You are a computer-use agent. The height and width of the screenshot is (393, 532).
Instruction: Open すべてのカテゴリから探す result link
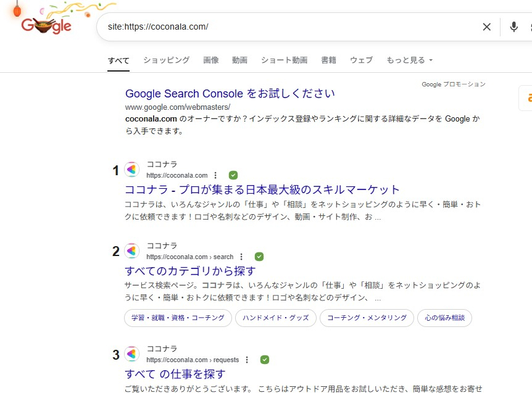pos(190,271)
